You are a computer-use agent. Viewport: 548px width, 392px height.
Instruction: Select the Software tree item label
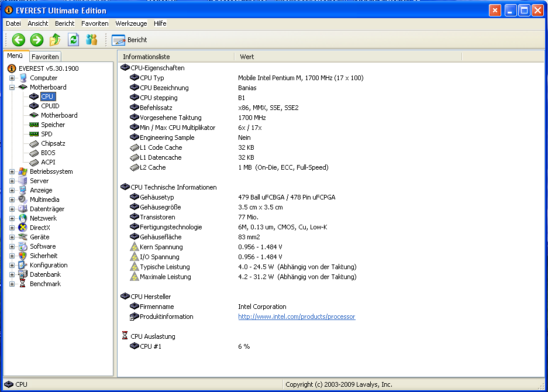click(x=43, y=246)
